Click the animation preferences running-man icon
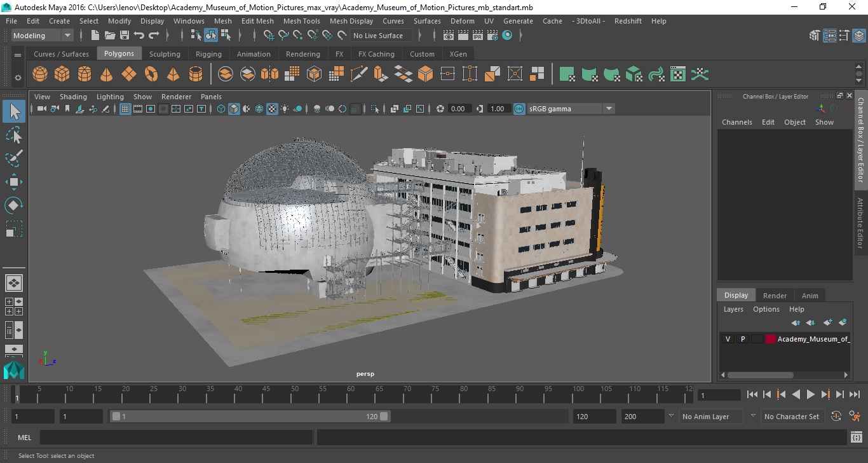 pos(855,417)
